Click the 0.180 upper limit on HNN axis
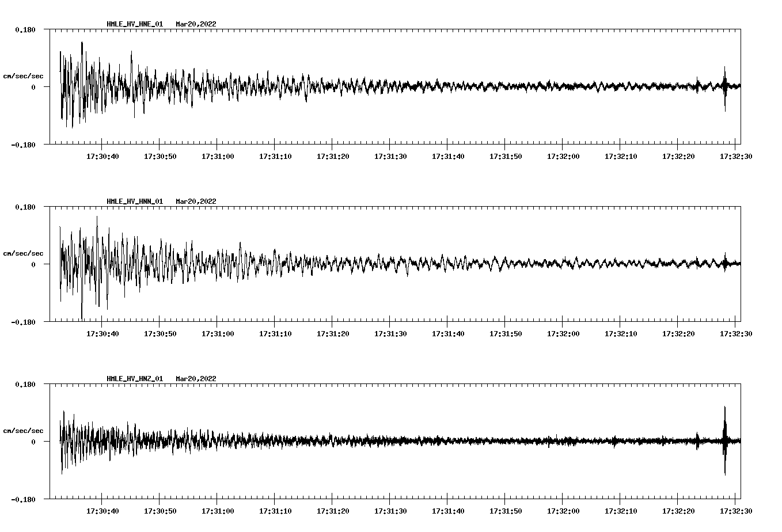The width and height of the screenshot is (782, 532). [x=25, y=207]
